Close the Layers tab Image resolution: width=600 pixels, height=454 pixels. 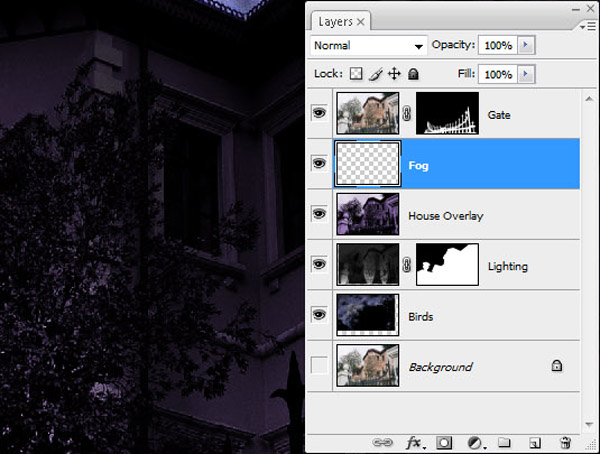pyautogui.click(x=360, y=22)
